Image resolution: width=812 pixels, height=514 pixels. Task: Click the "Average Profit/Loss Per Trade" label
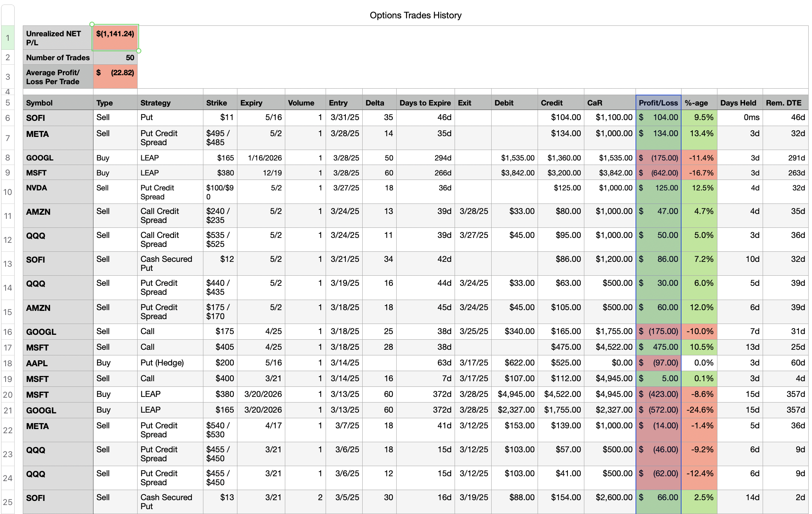[58, 77]
